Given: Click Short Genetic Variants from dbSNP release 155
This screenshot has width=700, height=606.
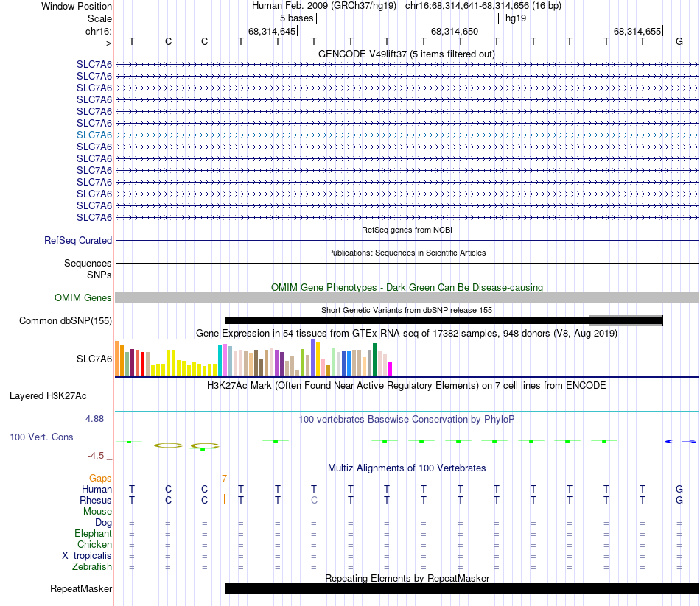Looking at the screenshot, I should click(407, 310).
